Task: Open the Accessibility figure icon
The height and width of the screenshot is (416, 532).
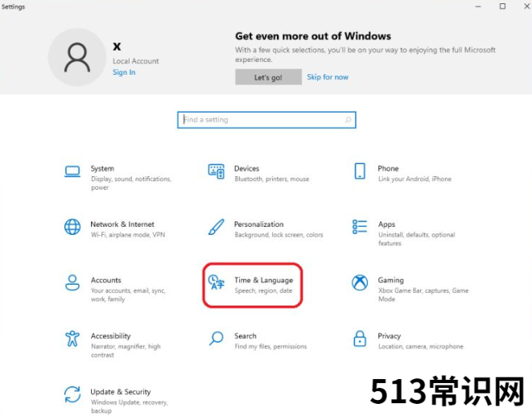Action: click(72, 339)
